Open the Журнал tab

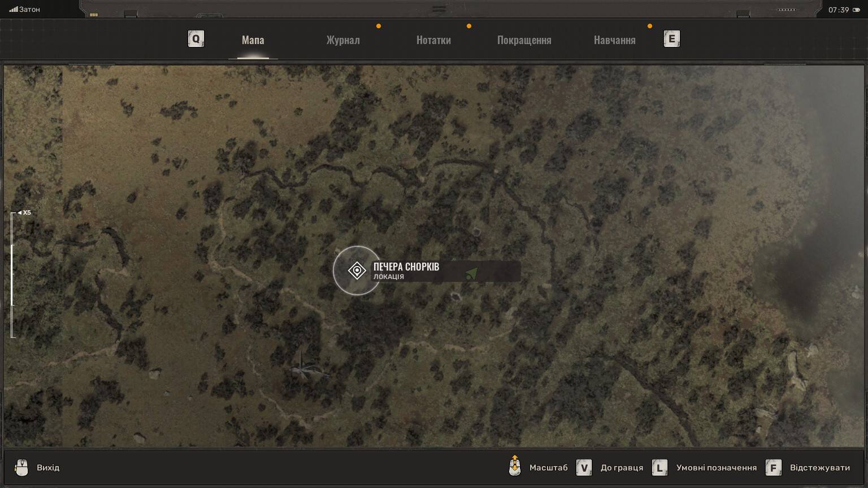(343, 40)
